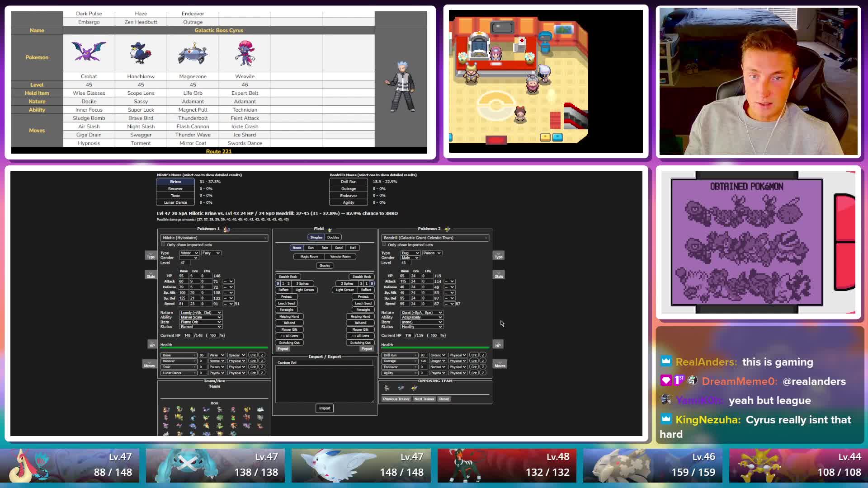
Task: Click Beedrill Current HP input
Action: tap(409, 336)
